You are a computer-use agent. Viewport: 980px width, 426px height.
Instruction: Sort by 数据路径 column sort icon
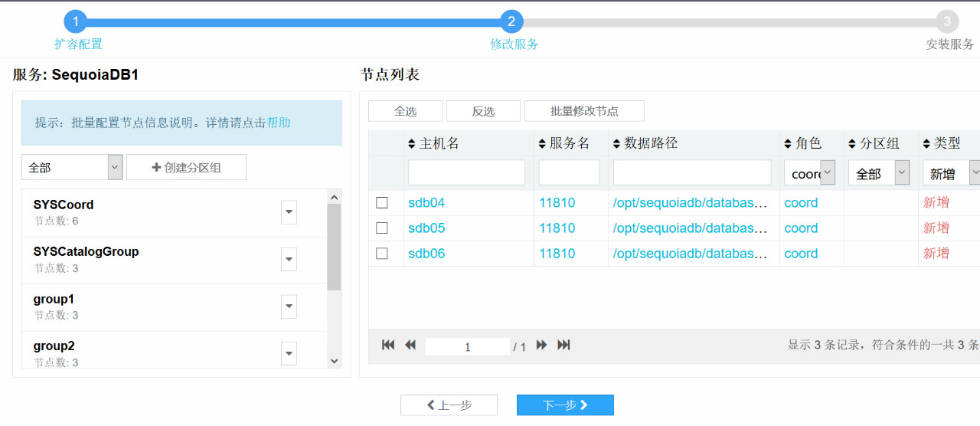617,144
